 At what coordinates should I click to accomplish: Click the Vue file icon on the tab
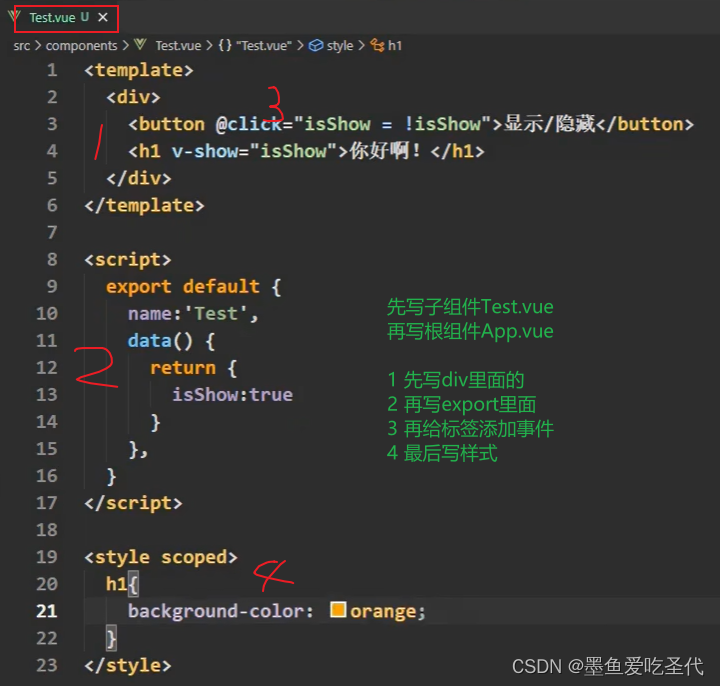(x=14, y=17)
